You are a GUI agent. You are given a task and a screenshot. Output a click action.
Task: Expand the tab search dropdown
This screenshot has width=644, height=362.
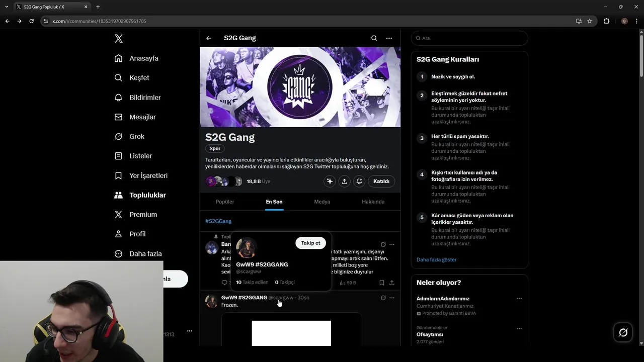tap(7, 7)
